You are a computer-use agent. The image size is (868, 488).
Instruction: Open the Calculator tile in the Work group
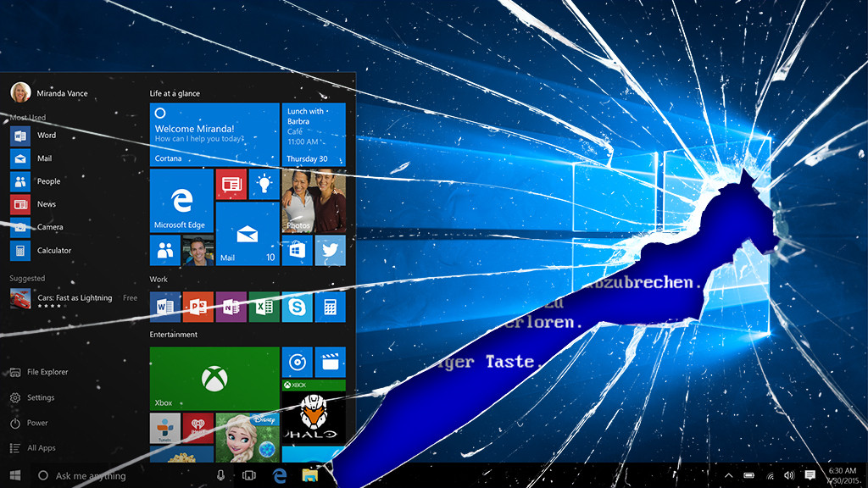[331, 307]
